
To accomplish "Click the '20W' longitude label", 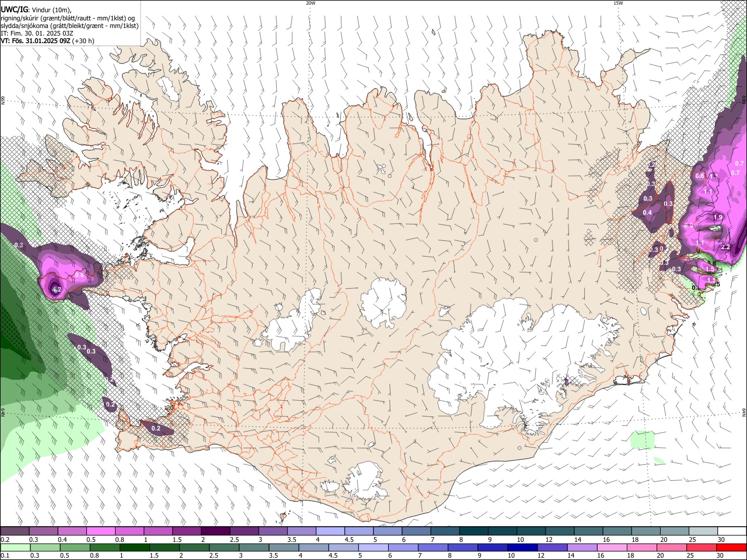I will pos(310,3).
